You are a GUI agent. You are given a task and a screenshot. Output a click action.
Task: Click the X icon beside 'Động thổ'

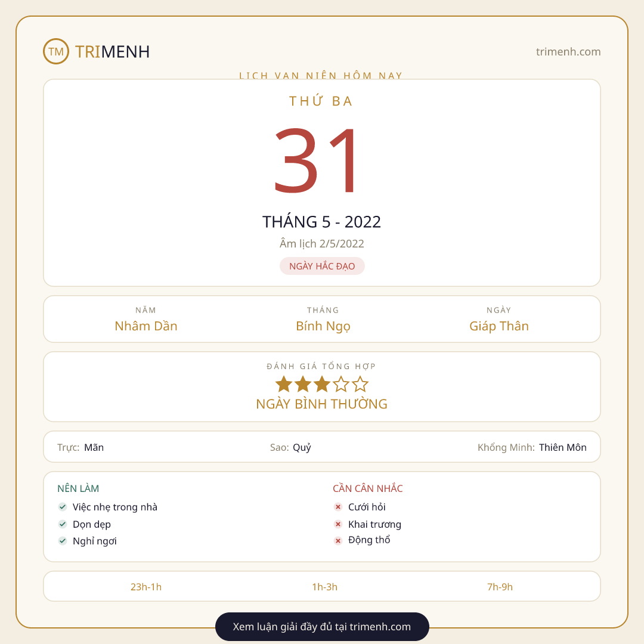coord(338,541)
